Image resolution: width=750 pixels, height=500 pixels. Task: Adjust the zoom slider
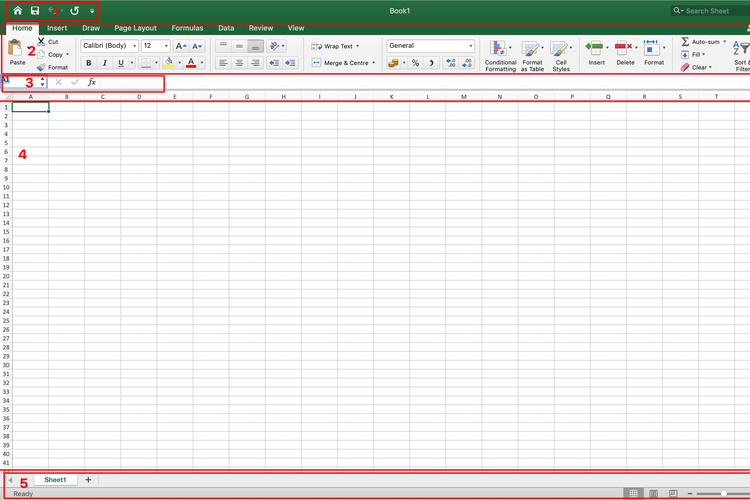click(723, 493)
